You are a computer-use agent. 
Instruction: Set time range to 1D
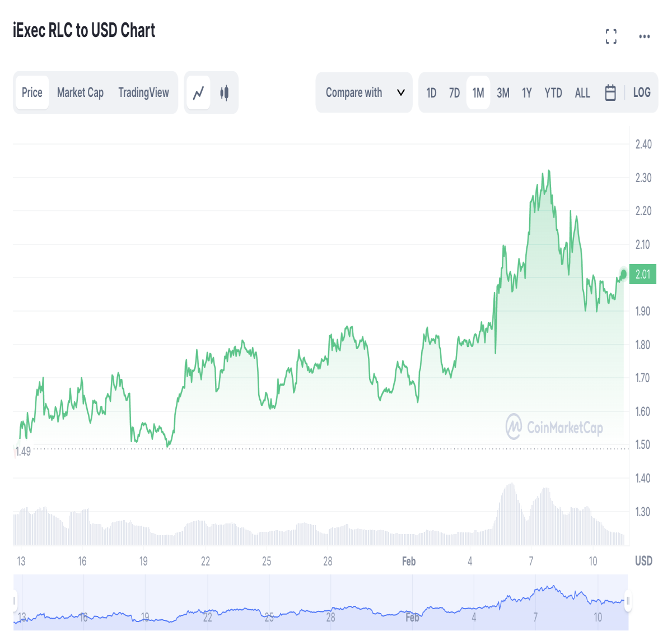[x=431, y=92]
